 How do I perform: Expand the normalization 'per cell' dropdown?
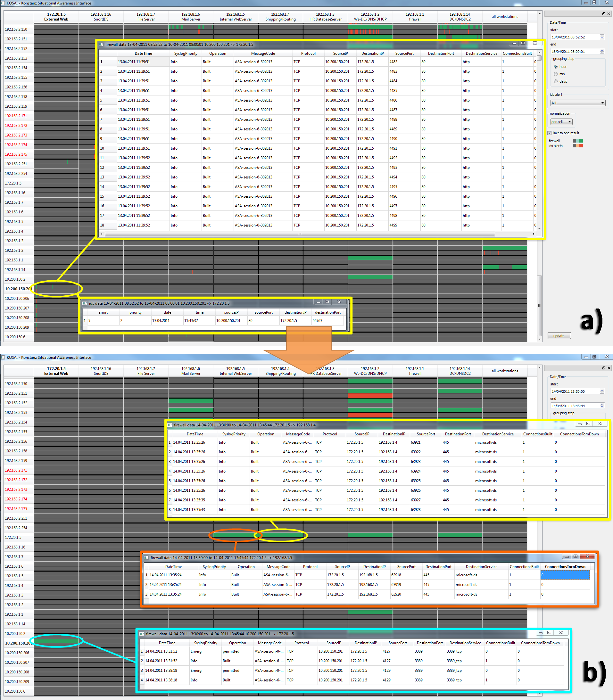click(x=561, y=122)
